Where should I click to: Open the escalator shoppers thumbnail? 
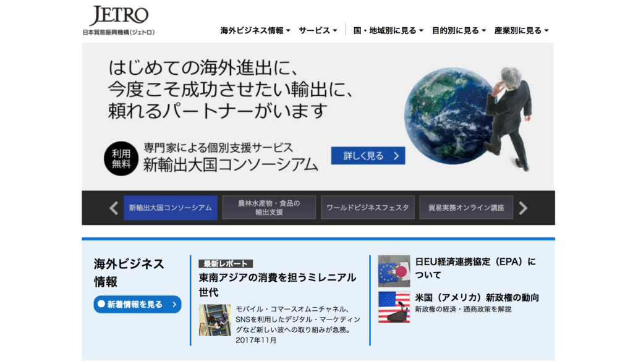point(215,320)
